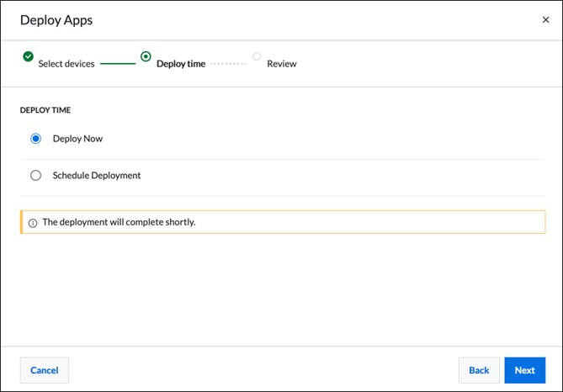
Task: Jump to the Review step label
Action: click(x=282, y=64)
